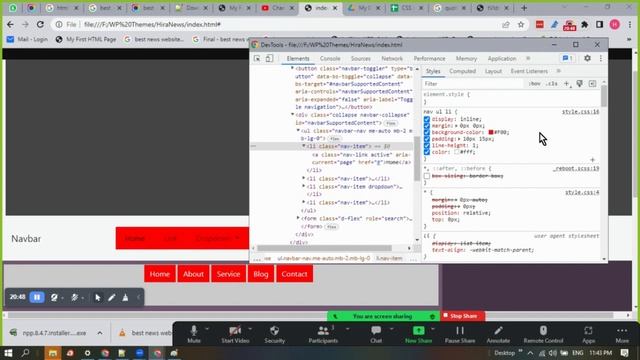
Task: Expand more DevTools panels chevron
Action: (528, 58)
